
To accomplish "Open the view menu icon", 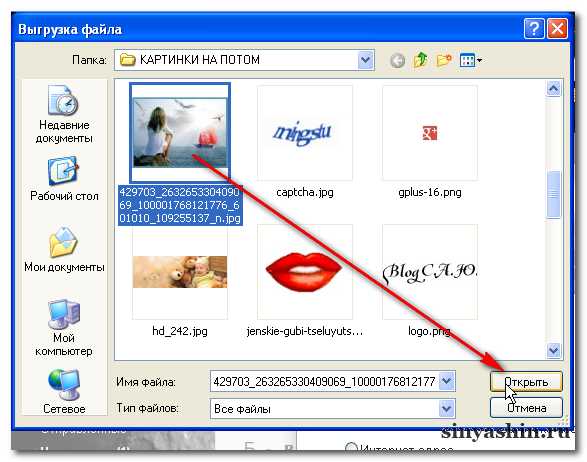I will (470, 60).
